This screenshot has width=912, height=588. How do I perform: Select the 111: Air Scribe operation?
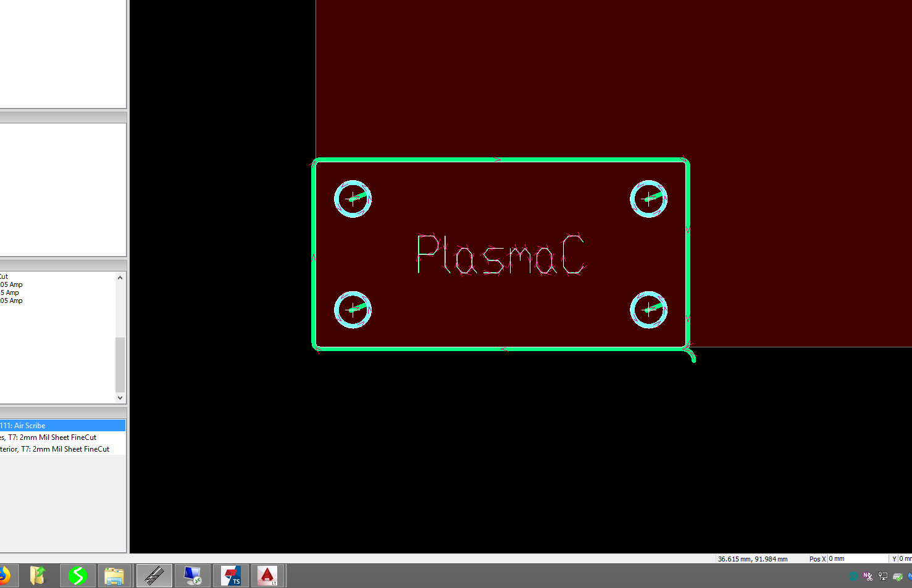tap(62, 426)
